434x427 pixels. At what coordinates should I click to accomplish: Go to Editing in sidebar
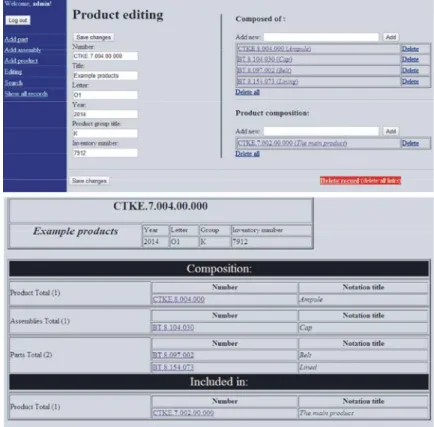click(13, 71)
